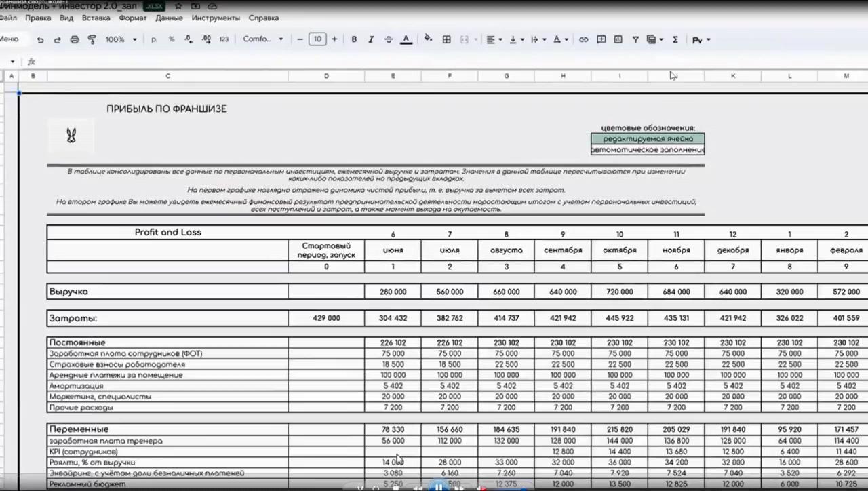This screenshot has height=491, width=868.
Task: Open the Comfo... font dropdown
Action: [x=263, y=39]
